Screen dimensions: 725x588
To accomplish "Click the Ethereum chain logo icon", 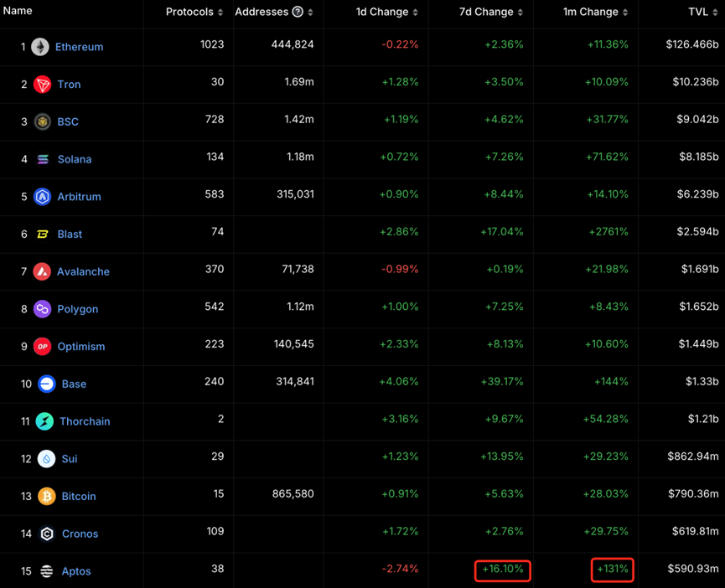I will tap(40, 47).
